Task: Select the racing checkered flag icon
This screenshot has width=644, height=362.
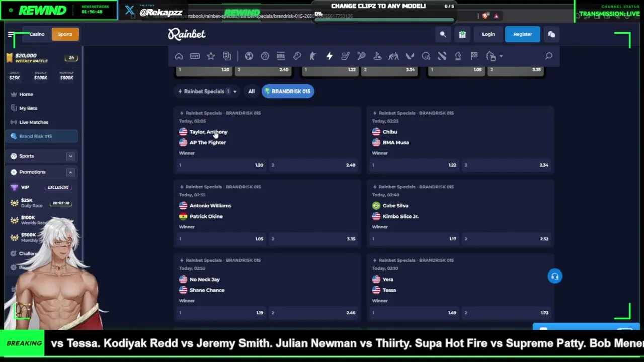Action: (x=474, y=56)
